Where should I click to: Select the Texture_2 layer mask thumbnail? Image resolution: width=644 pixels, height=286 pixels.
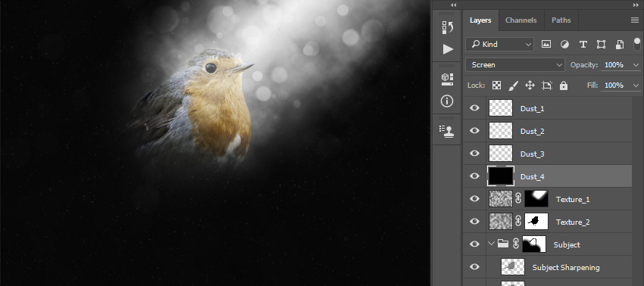click(536, 221)
